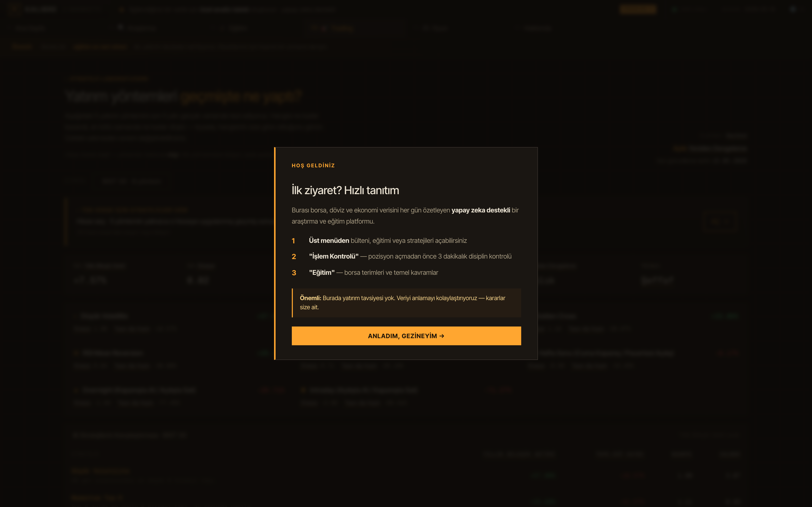Click the Önemli warning note box

click(406, 302)
